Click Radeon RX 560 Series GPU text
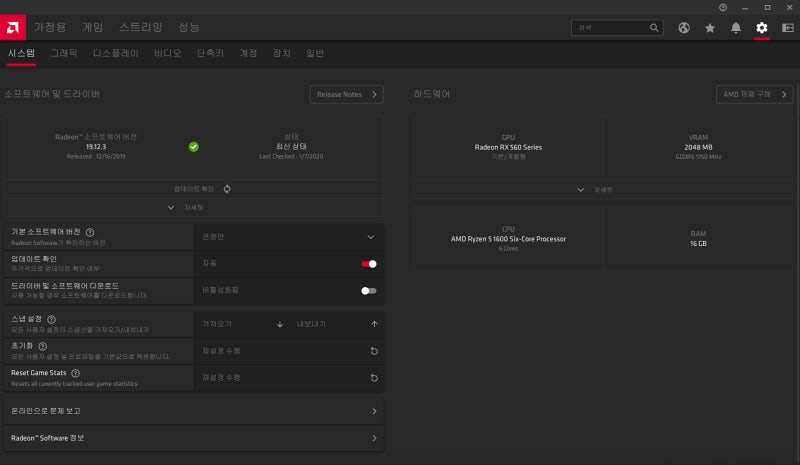 point(508,148)
